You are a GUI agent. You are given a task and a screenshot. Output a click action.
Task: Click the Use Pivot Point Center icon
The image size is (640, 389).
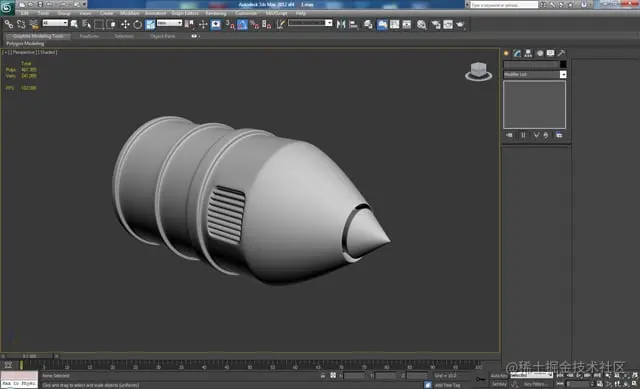(189, 24)
